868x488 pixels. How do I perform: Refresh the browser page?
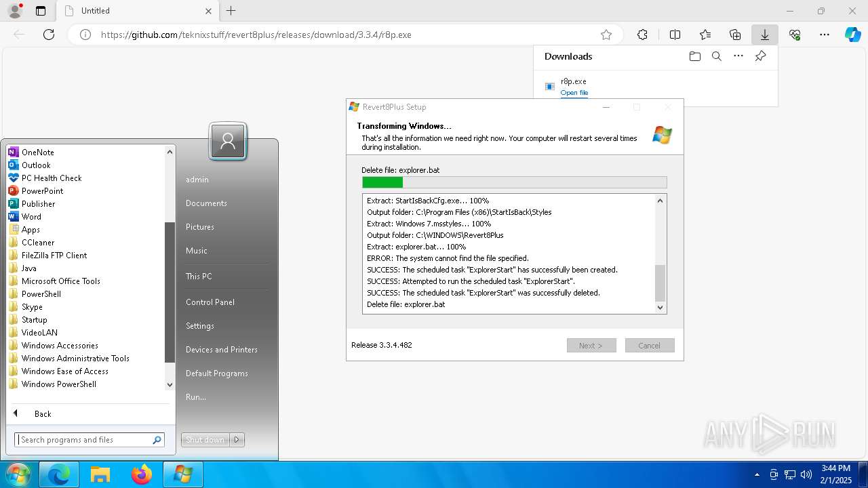49,35
